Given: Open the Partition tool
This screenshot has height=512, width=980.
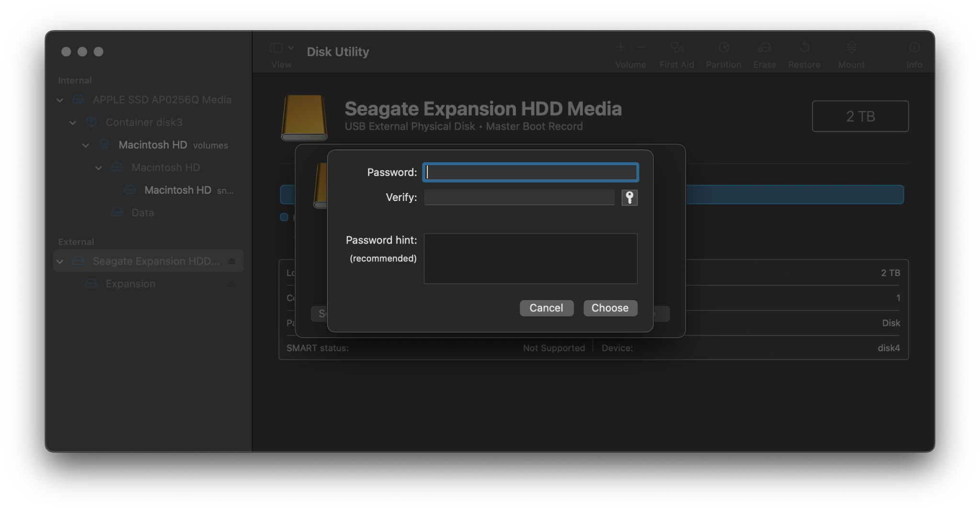Looking at the screenshot, I should pyautogui.click(x=723, y=53).
